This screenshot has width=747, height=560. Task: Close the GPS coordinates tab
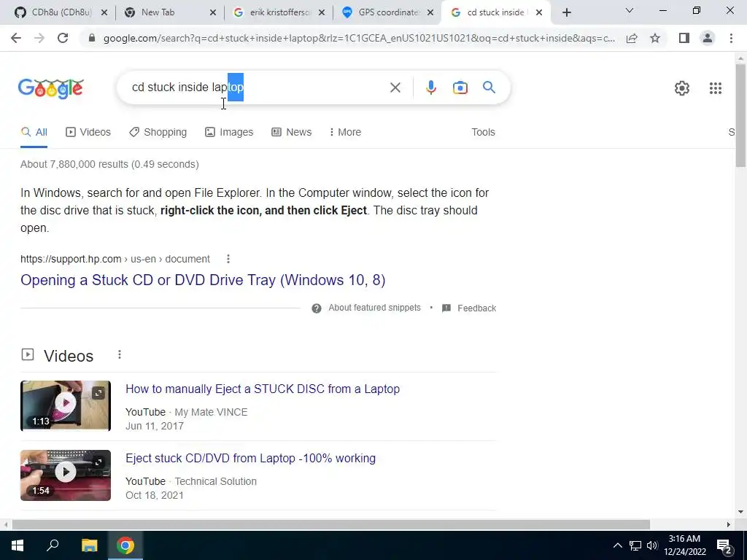click(430, 13)
